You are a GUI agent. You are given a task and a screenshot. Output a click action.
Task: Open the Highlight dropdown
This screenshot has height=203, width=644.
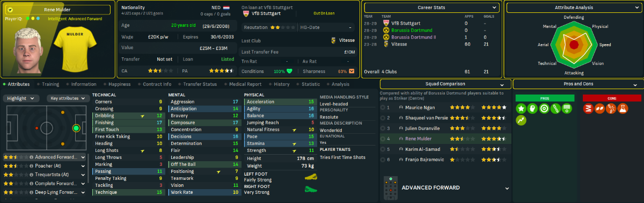click(21, 98)
